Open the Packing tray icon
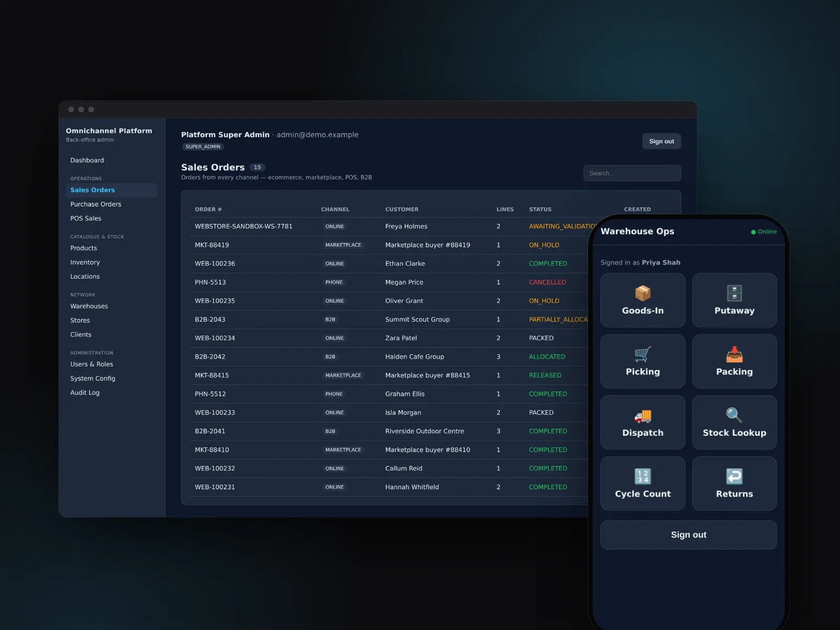 [734, 354]
